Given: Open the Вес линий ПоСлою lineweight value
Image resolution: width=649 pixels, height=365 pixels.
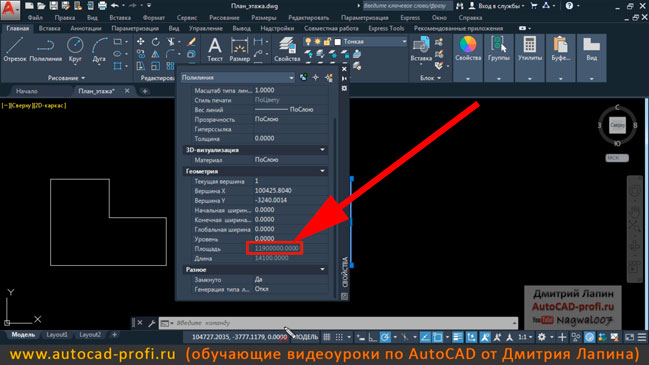Looking at the screenshot, I should (x=291, y=110).
